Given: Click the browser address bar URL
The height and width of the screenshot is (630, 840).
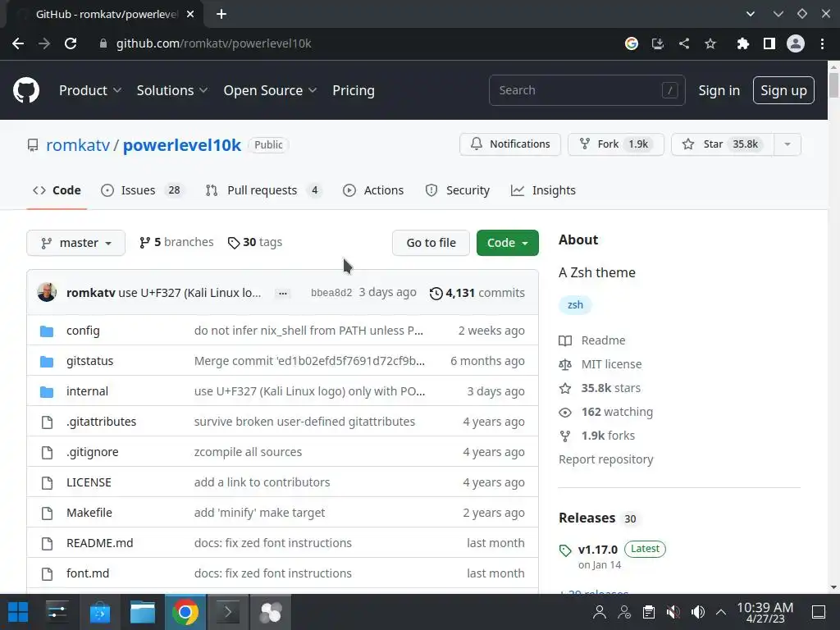Looking at the screenshot, I should click(214, 43).
